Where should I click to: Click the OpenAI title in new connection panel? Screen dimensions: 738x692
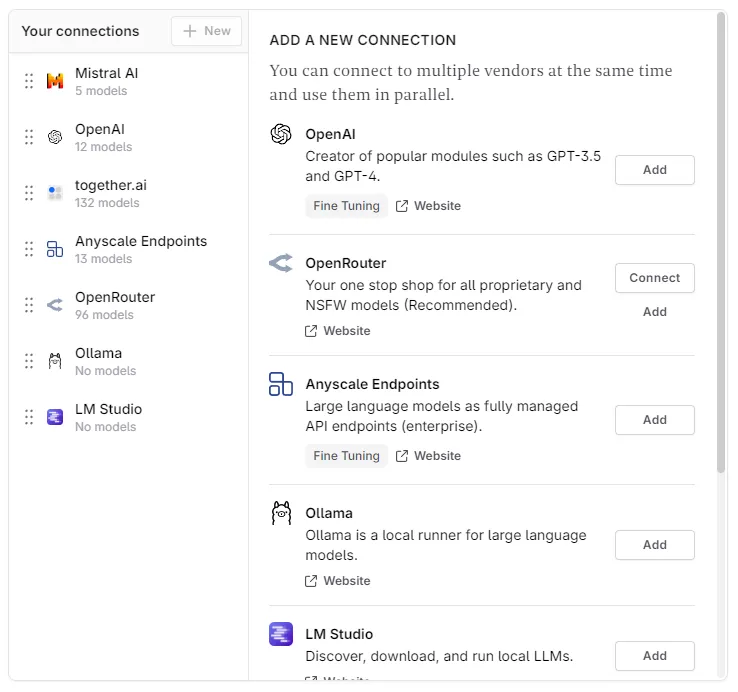tap(330, 135)
